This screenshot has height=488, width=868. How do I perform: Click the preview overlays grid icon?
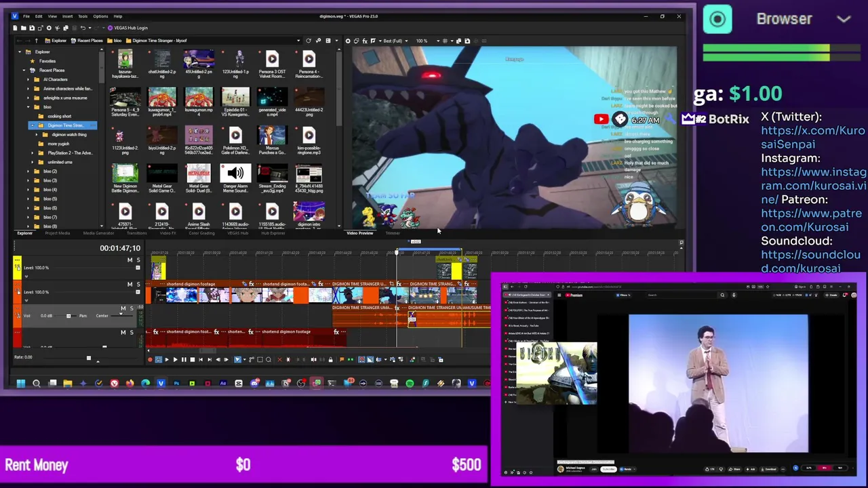point(445,41)
